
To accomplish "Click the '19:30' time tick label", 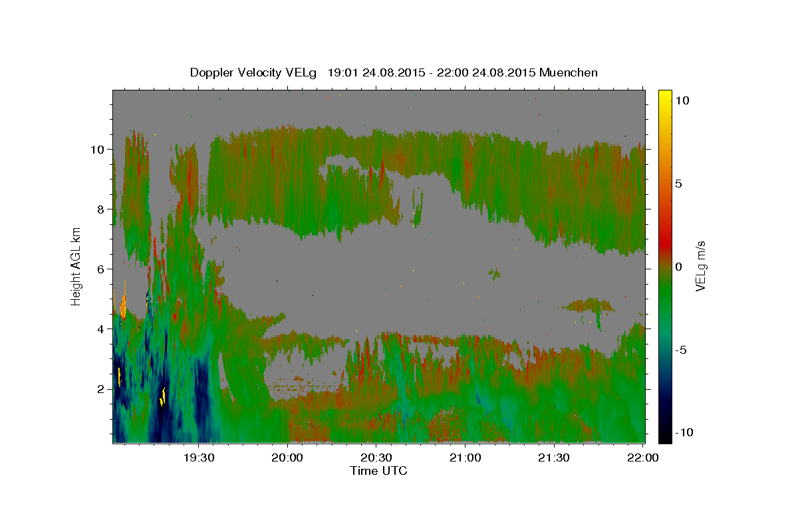I will point(199,458).
